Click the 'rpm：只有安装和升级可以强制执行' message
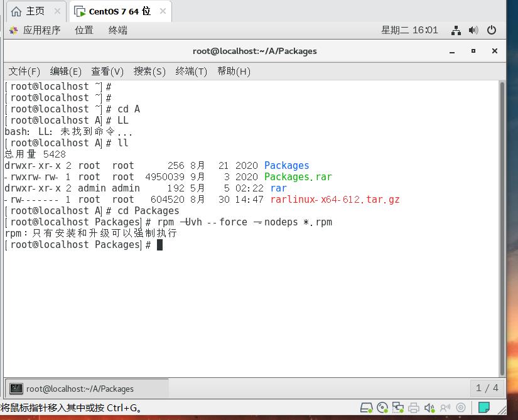This screenshot has height=420, width=518. point(91,233)
